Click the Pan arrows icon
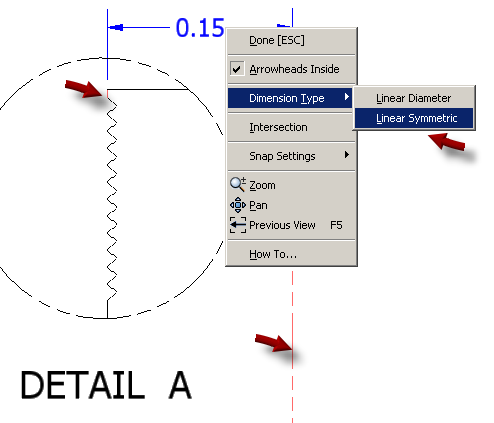Viewport: 494px width, 423px height. tap(238, 205)
